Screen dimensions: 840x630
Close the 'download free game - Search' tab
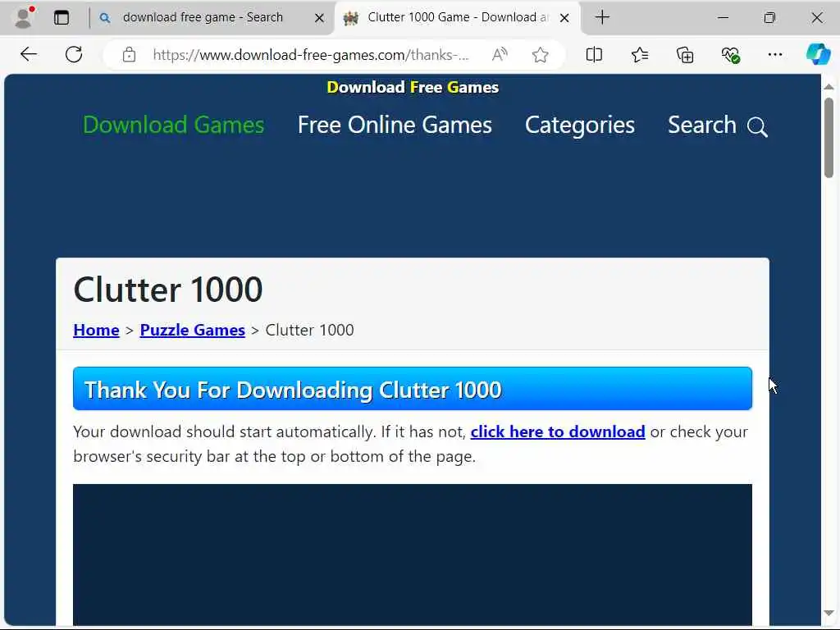(319, 18)
